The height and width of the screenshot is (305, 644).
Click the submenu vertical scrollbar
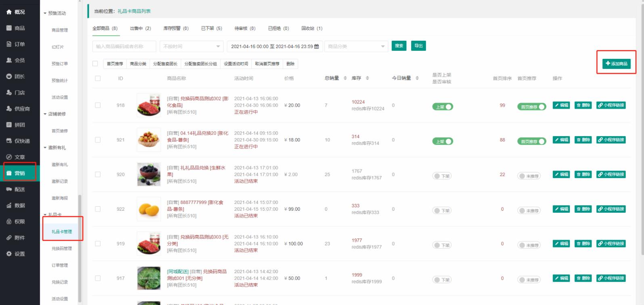80,248
